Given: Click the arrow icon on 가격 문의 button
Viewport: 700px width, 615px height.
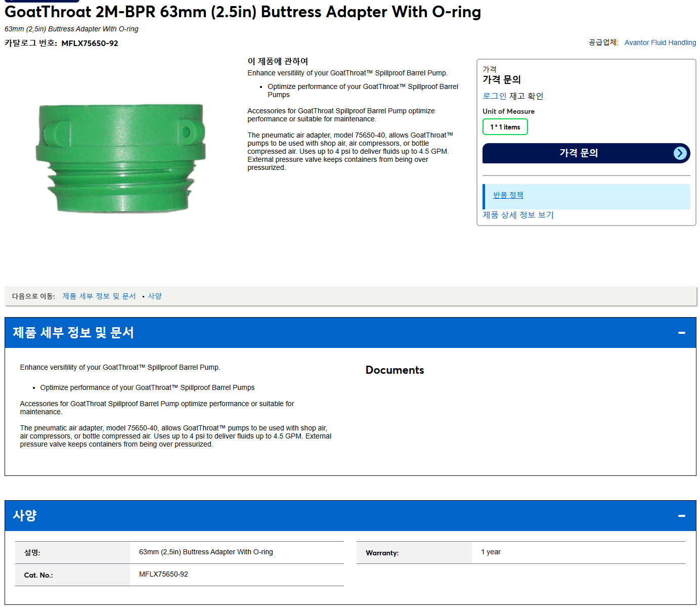Looking at the screenshot, I should pos(680,153).
